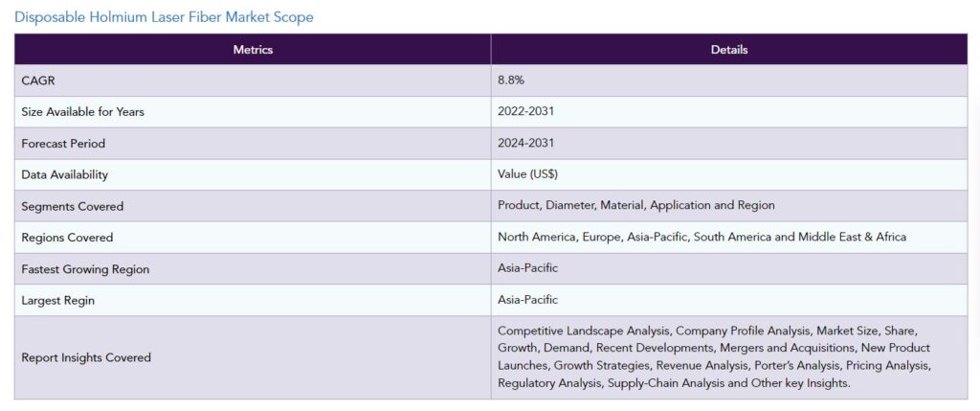Select Asia-Pacific in Fastest Growing Region row
980x411 pixels.
click(527, 267)
